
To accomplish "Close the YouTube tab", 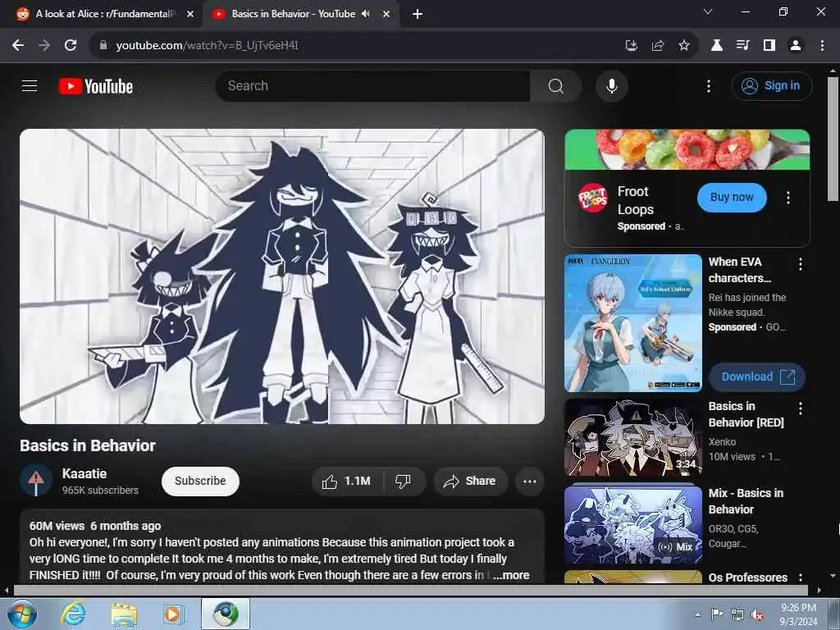I will coord(386,14).
